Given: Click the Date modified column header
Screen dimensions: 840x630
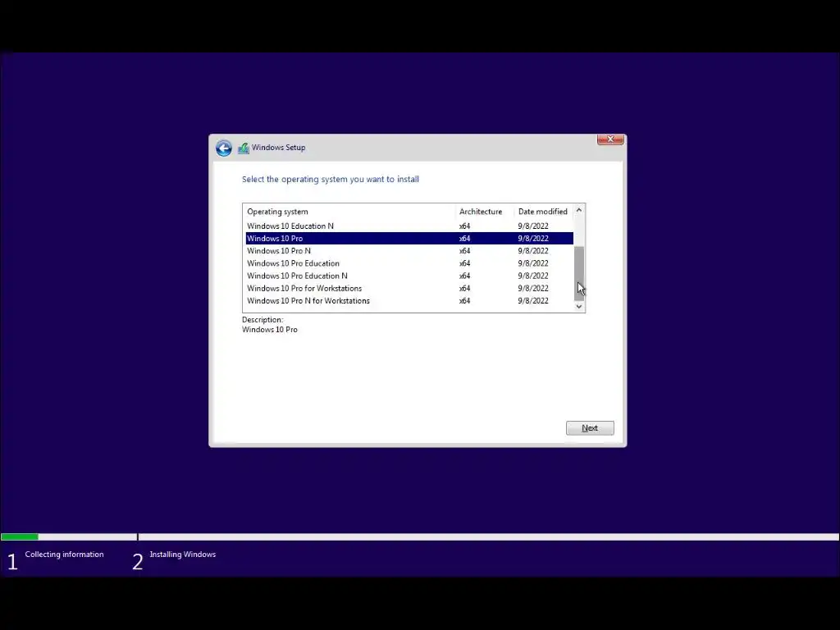Looking at the screenshot, I should (x=544, y=212).
